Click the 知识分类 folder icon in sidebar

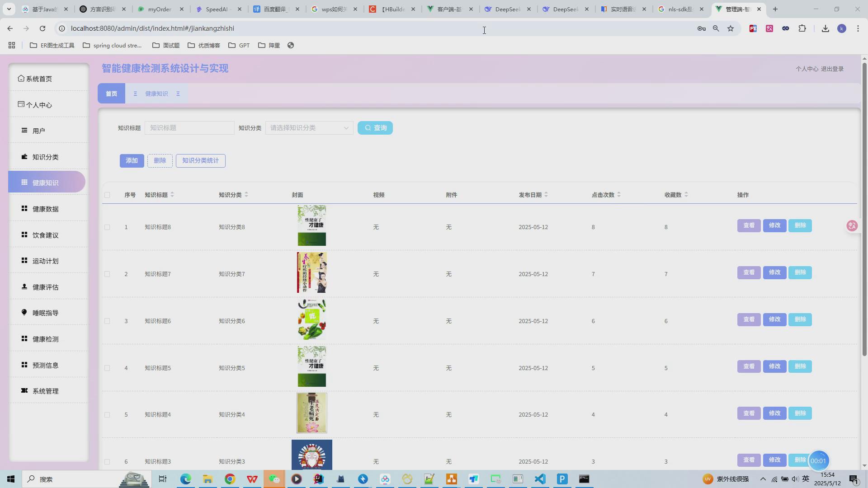pyautogui.click(x=24, y=157)
